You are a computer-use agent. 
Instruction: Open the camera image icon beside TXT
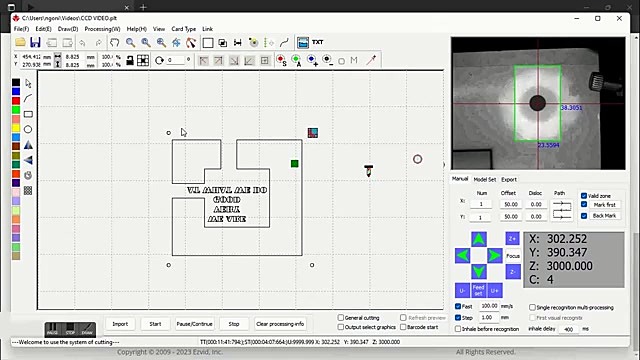point(302,42)
